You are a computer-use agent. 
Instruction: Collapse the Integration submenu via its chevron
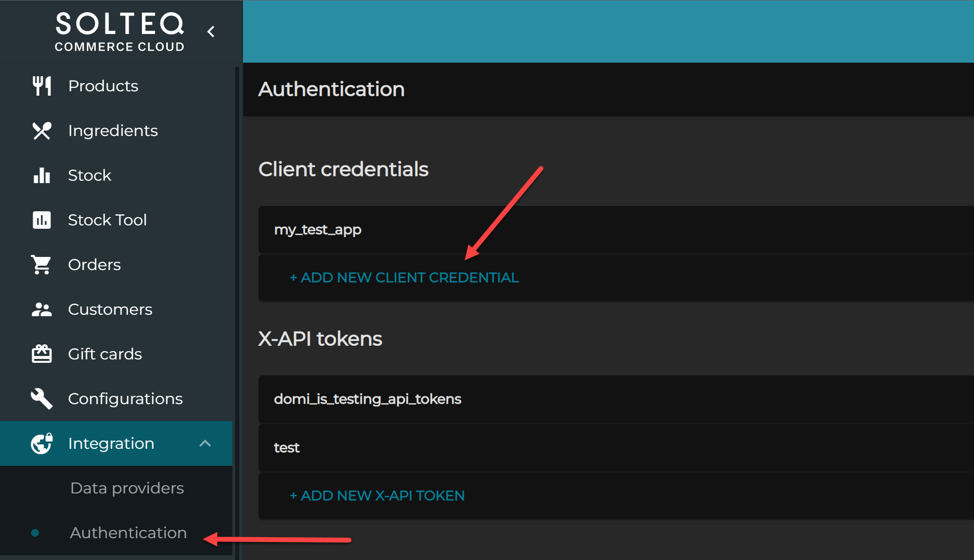205,443
